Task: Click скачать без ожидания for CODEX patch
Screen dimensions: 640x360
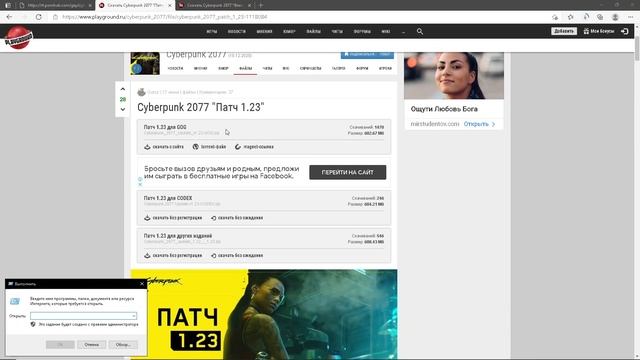Action: [237, 218]
